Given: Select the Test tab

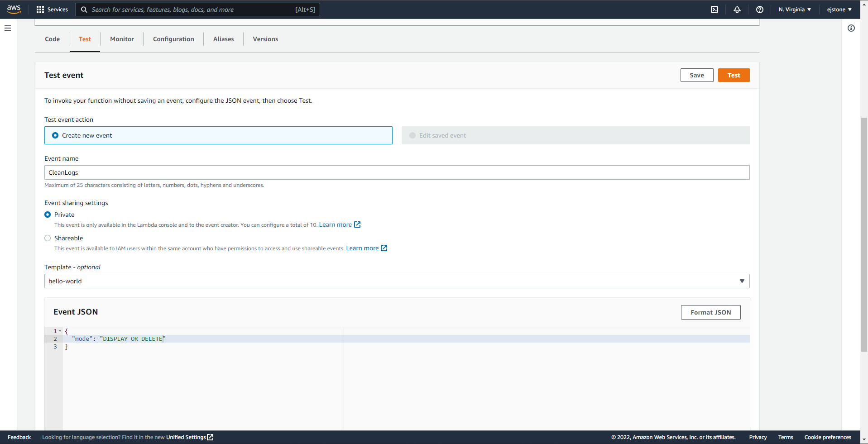Looking at the screenshot, I should tap(85, 39).
